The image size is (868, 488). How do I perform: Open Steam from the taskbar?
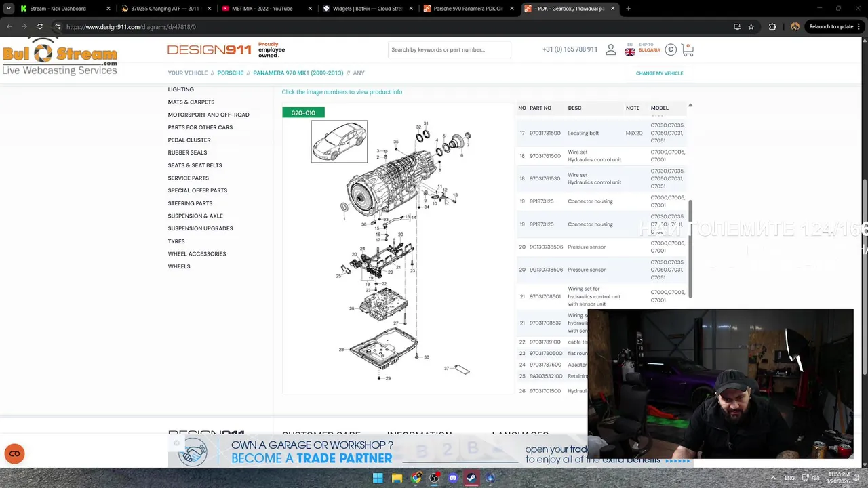tap(471, 478)
